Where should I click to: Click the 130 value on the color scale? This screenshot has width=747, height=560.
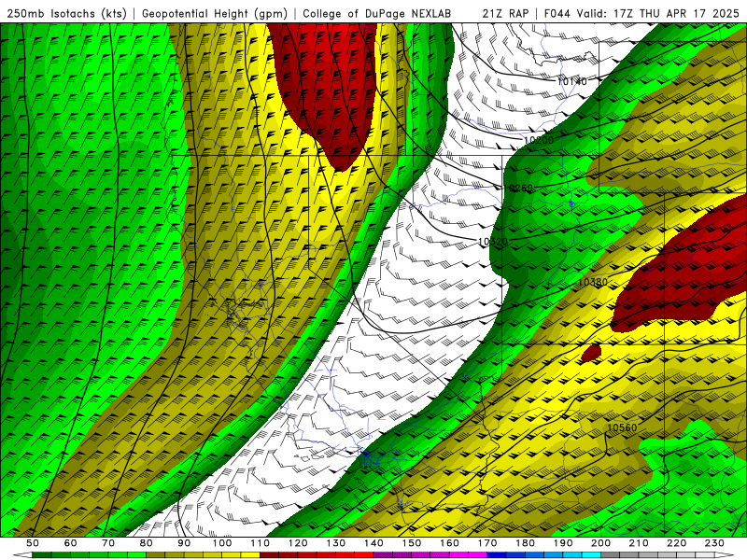pos(336,543)
